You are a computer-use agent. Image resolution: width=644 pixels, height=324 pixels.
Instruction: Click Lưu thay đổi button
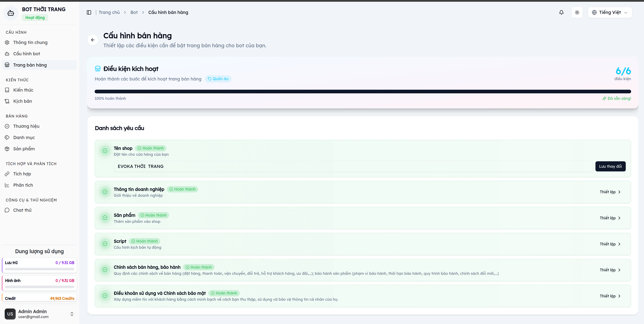pyautogui.click(x=610, y=166)
